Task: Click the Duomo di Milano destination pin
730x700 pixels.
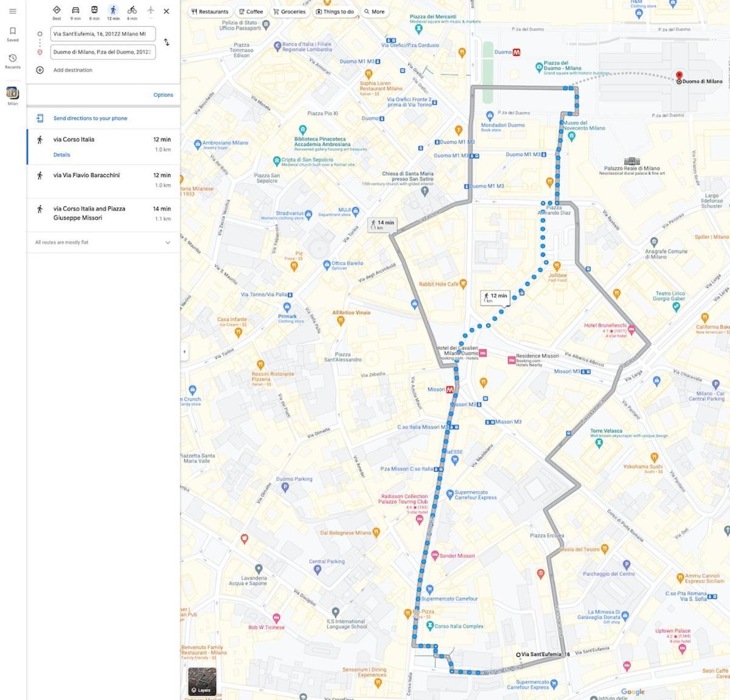Action: pyautogui.click(x=680, y=76)
